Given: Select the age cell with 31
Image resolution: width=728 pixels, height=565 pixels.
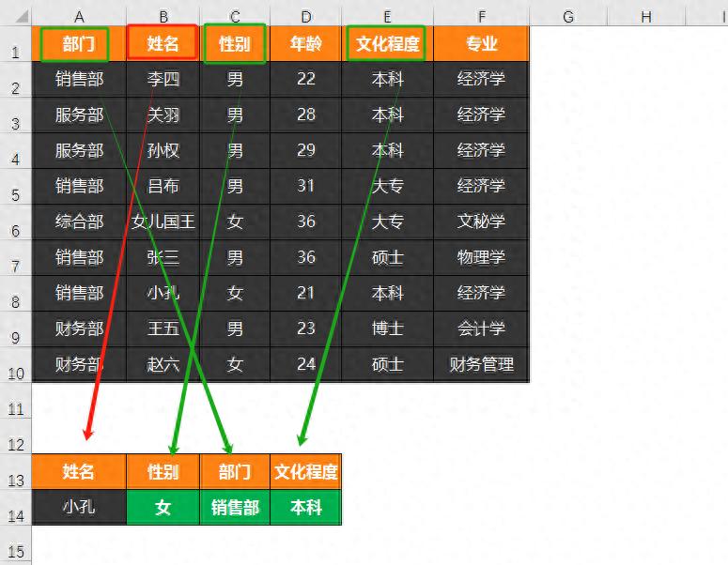Looking at the screenshot, I should pos(305,187).
